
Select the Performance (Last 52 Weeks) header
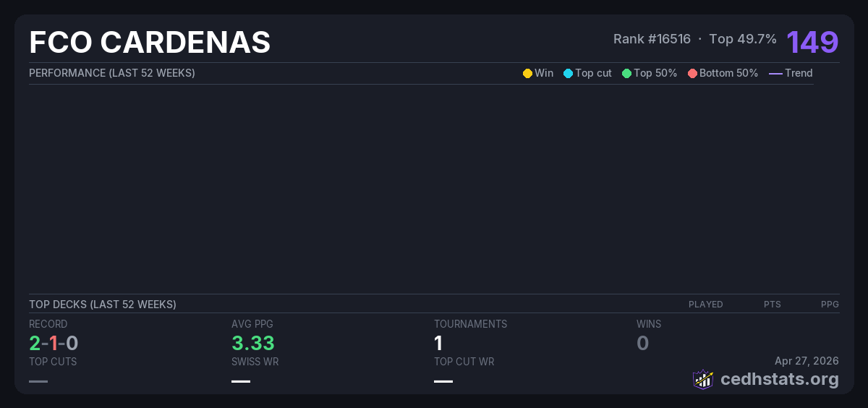tap(112, 73)
